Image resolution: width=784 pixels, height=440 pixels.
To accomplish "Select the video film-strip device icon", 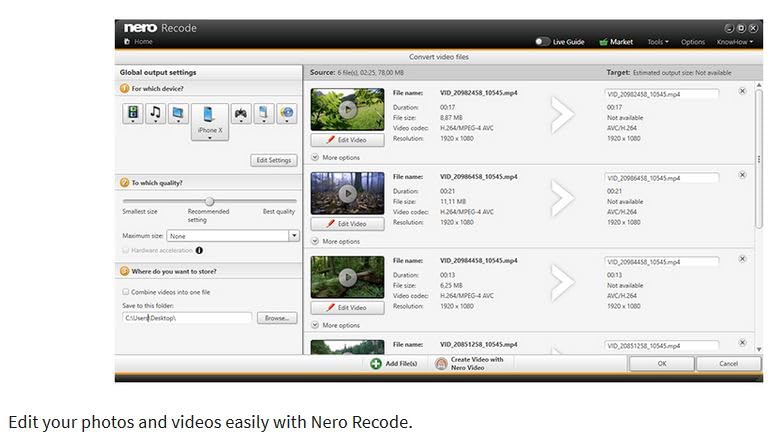I will click(x=133, y=114).
